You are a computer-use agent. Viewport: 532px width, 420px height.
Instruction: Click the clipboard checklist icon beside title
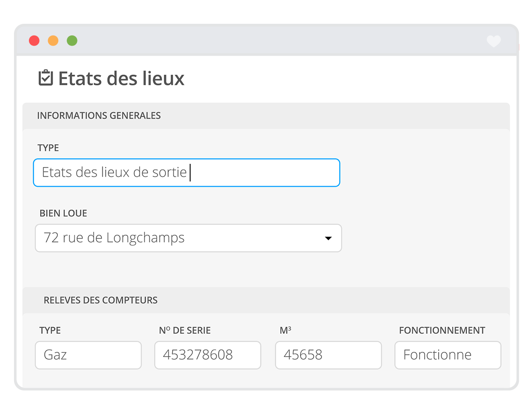(x=46, y=78)
